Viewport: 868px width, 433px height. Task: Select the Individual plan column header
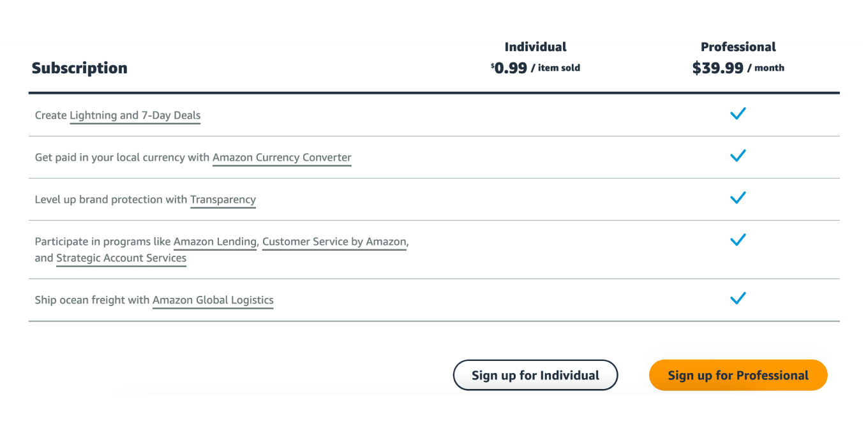pyautogui.click(x=535, y=47)
